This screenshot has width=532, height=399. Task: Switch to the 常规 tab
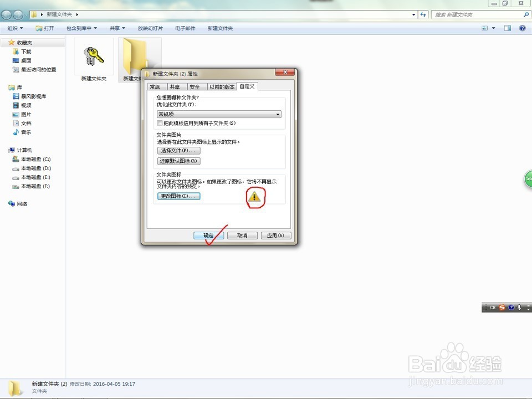155,87
